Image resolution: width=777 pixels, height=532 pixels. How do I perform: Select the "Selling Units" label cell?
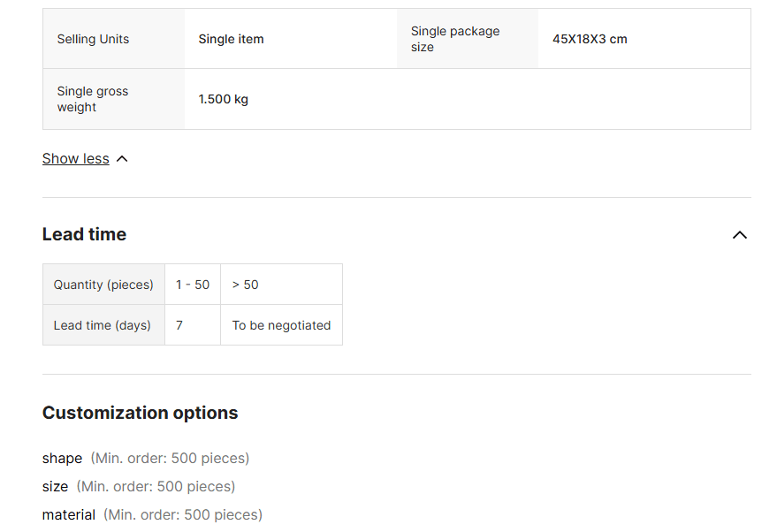[x=93, y=39]
